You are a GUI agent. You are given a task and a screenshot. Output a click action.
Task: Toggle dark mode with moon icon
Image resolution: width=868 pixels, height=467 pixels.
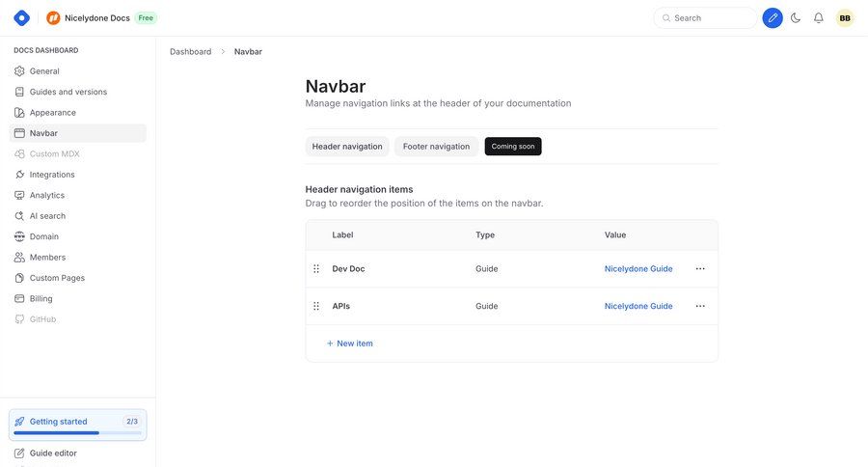[x=796, y=17]
